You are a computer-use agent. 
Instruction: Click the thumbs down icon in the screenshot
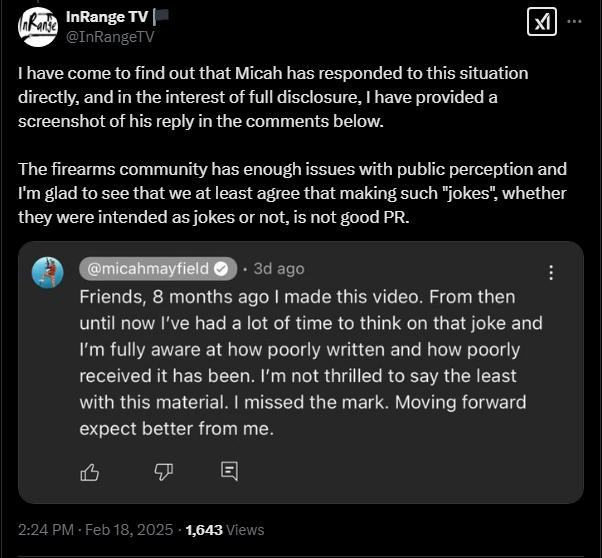coord(164,472)
